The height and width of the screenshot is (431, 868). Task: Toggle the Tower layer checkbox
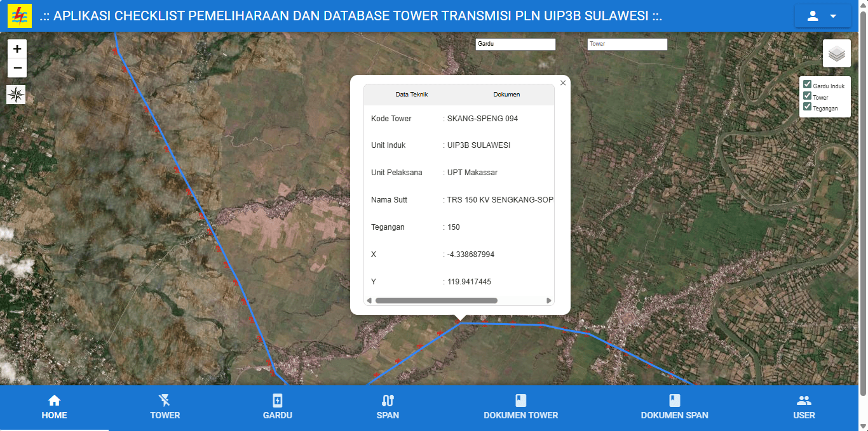click(807, 96)
